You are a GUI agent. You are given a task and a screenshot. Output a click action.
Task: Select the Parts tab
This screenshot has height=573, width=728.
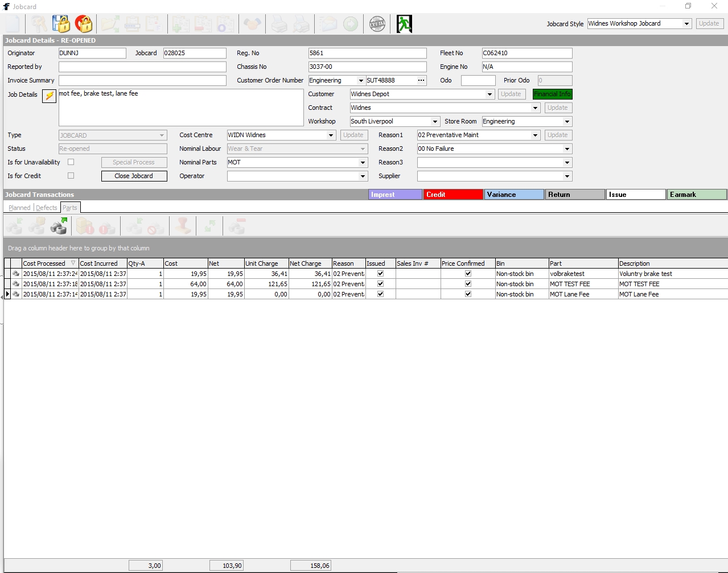coord(70,208)
